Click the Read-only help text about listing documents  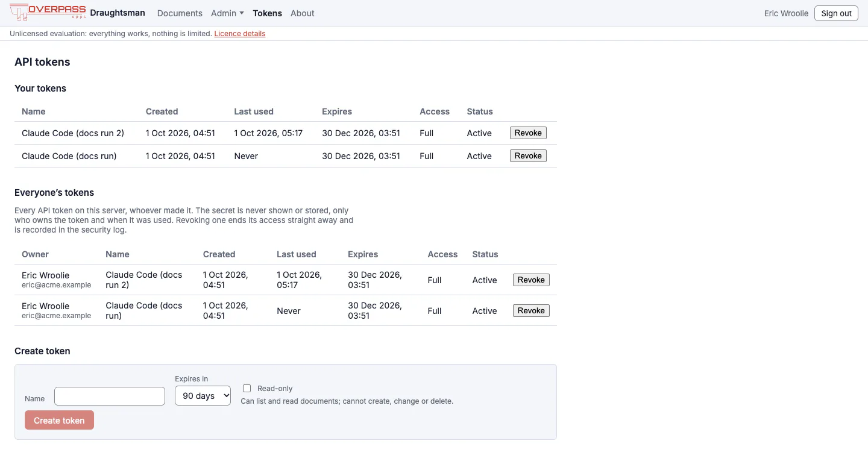click(347, 401)
